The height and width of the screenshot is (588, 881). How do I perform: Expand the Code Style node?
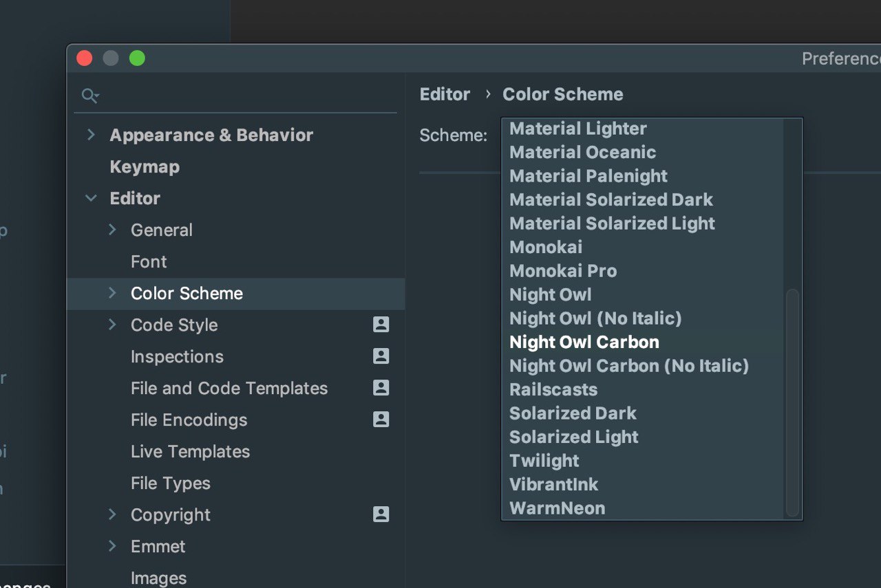coord(113,325)
